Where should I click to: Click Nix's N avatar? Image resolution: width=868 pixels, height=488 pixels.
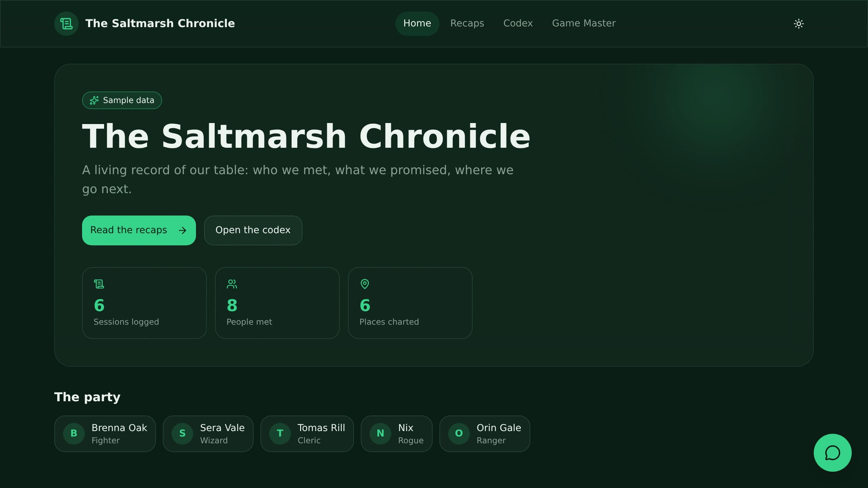click(380, 433)
